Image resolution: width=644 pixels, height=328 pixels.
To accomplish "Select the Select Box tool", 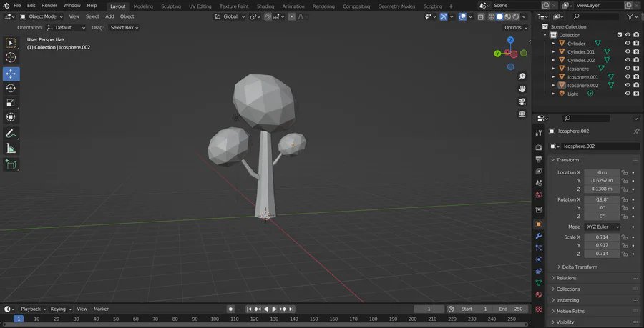I will pos(11,43).
